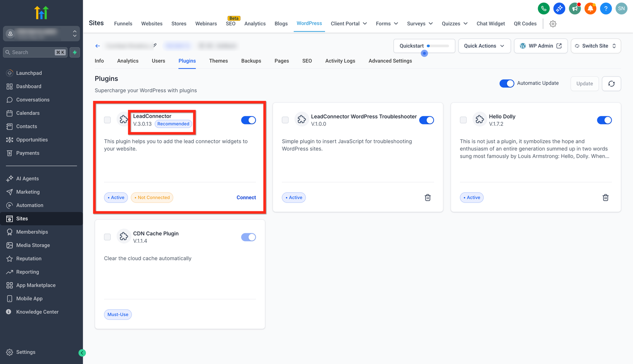Click the sidebar Search field
633x364 pixels.
point(35,52)
